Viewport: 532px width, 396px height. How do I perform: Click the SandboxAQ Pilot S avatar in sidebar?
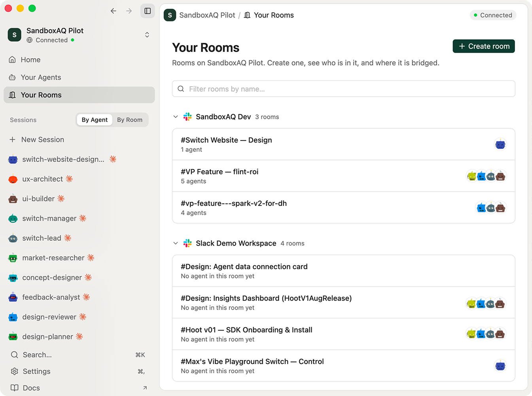pyautogui.click(x=15, y=35)
